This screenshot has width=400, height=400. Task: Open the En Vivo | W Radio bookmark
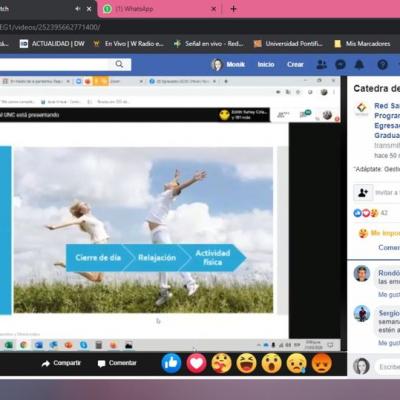click(129, 44)
